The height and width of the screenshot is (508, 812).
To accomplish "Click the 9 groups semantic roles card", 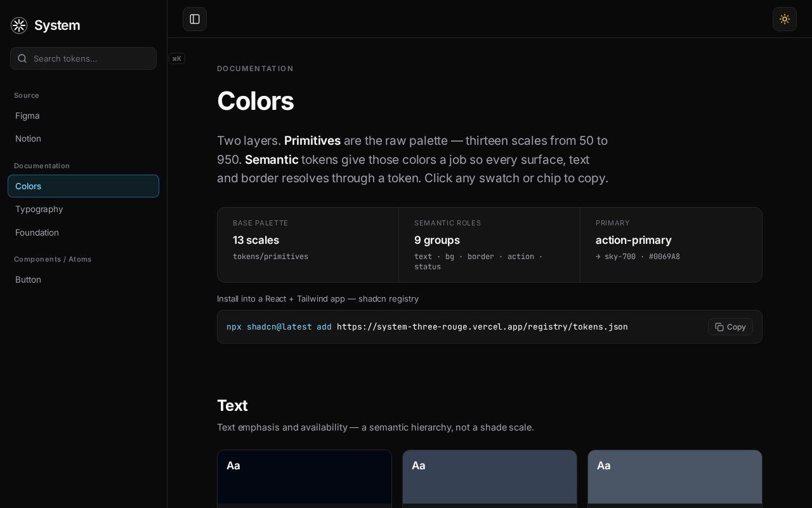I will coord(489,244).
